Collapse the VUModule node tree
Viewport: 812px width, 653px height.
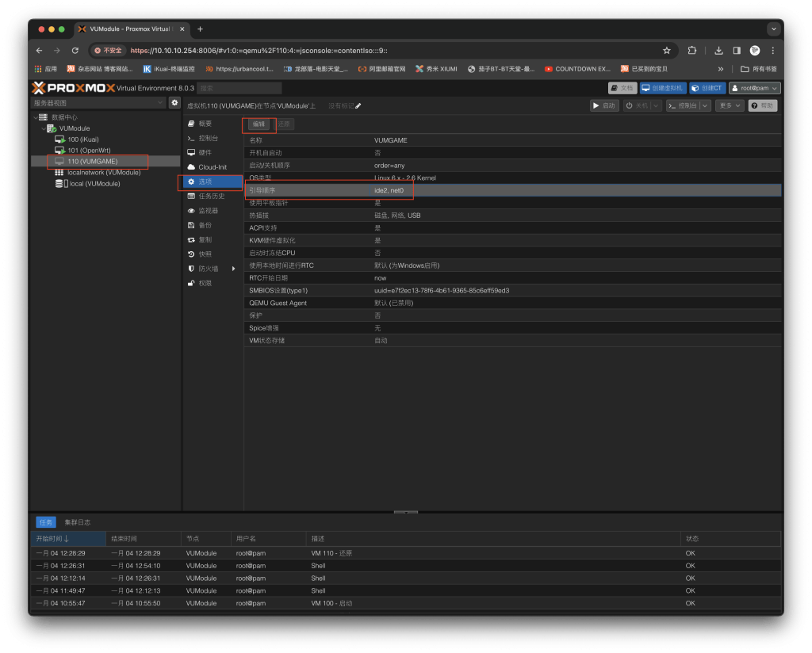pyautogui.click(x=44, y=128)
